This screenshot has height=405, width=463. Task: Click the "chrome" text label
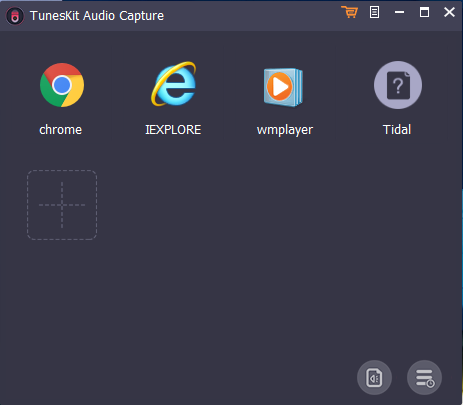coord(60,130)
